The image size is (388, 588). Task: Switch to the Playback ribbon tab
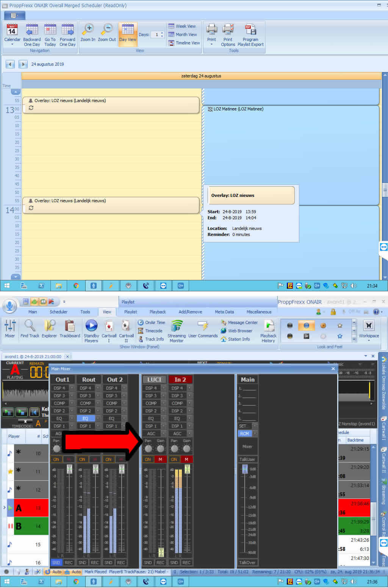158,312
